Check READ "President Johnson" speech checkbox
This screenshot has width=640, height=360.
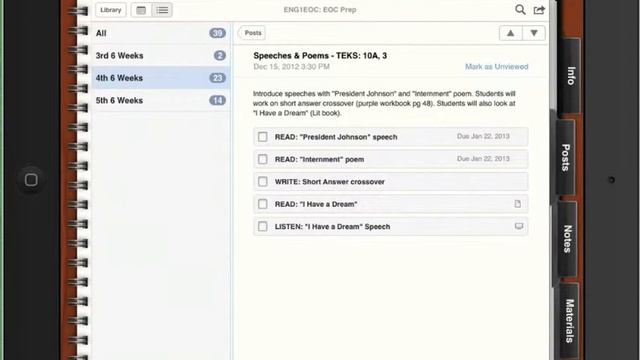[x=262, y=137]
